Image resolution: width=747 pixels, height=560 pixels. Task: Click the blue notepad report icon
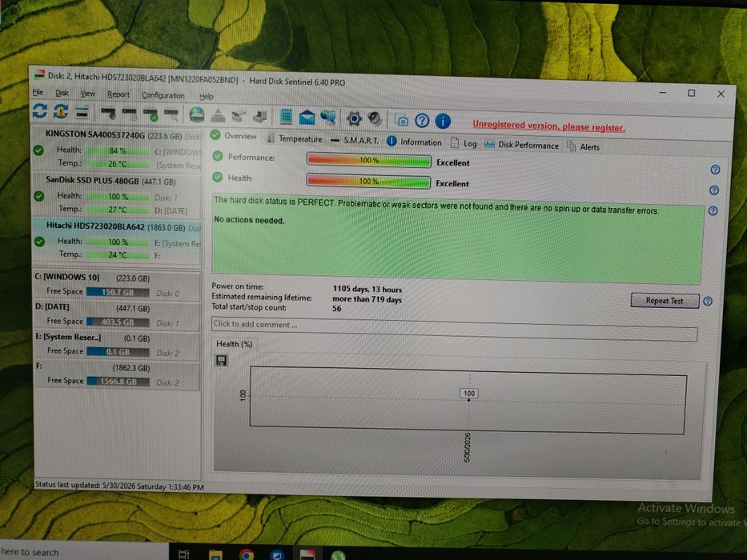pos(287,117)
